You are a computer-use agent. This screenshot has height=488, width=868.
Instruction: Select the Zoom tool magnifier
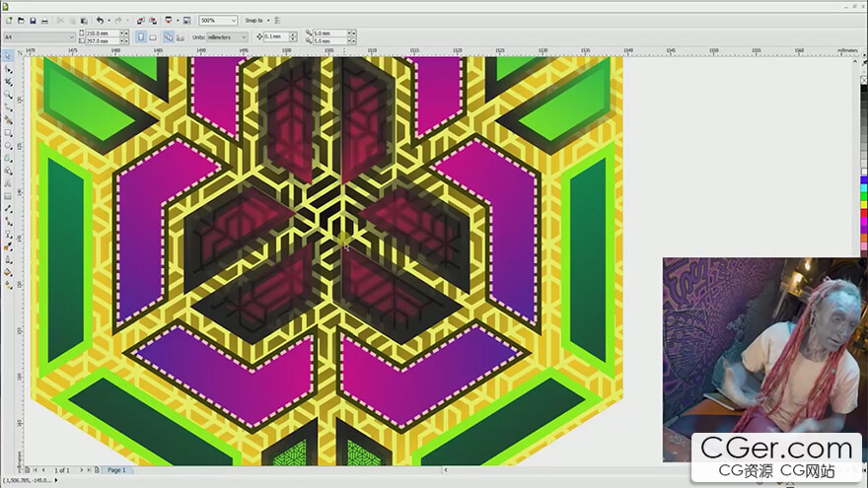[8, 95]
